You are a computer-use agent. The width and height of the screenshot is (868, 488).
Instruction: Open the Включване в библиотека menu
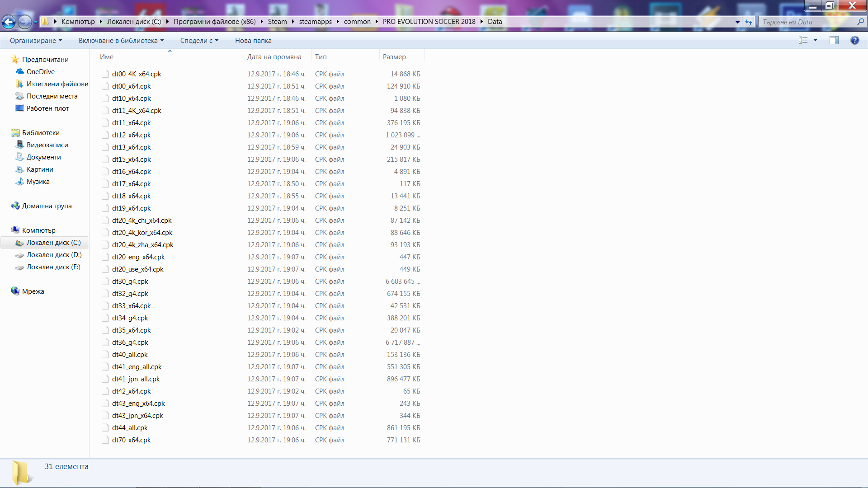pyautogui.click(x=121, y=41)
